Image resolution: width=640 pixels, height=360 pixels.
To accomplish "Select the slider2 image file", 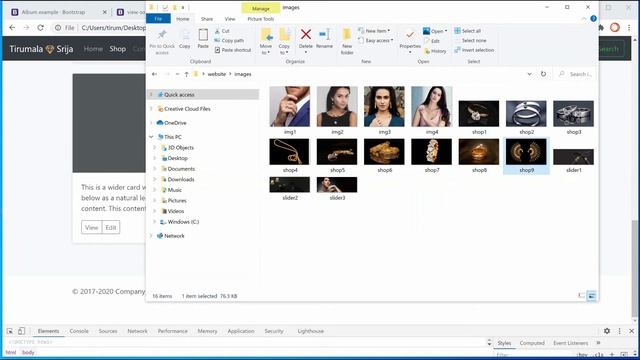I will click(289, 189).
